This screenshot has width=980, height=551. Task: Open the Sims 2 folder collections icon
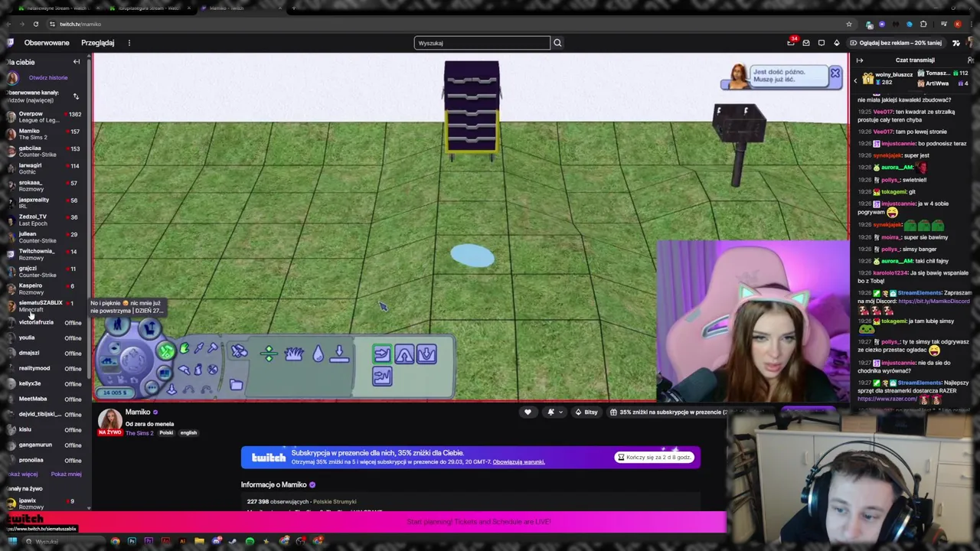pos(236,385)
